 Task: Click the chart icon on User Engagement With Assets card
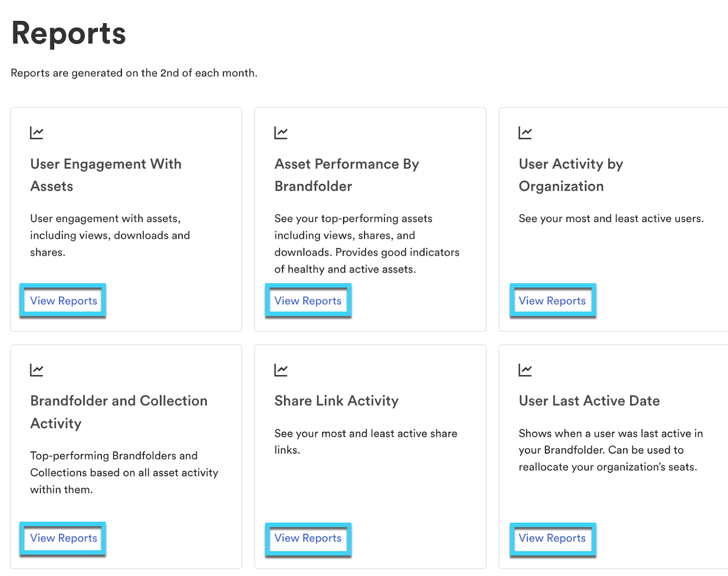pos(37,132)
